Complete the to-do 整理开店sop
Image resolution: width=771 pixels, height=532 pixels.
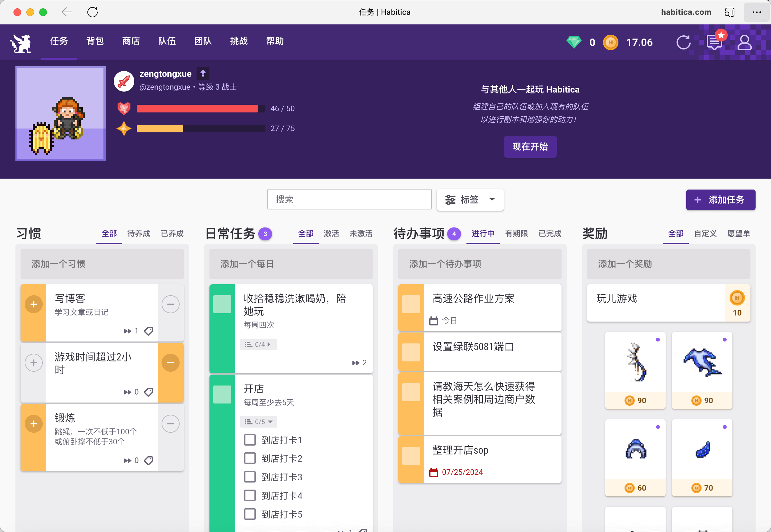click(x=411, y=456)
